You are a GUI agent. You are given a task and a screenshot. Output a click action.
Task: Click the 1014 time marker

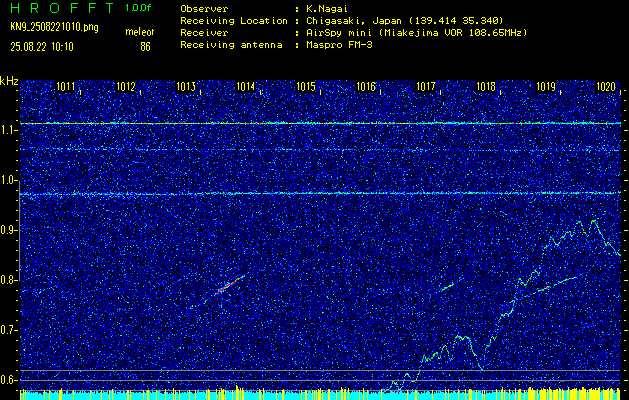[x=246, y=87]
